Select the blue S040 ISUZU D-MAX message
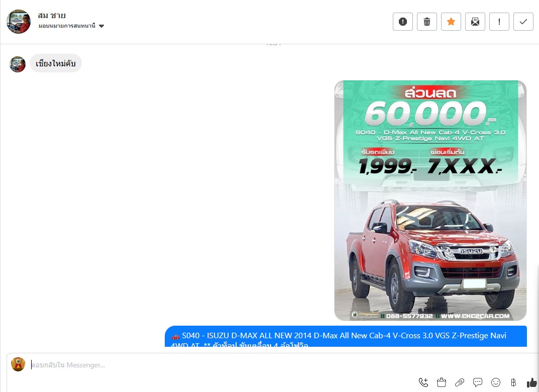This screenshot has width=539, height=392. pyautogui.click(x=346, y=336)
